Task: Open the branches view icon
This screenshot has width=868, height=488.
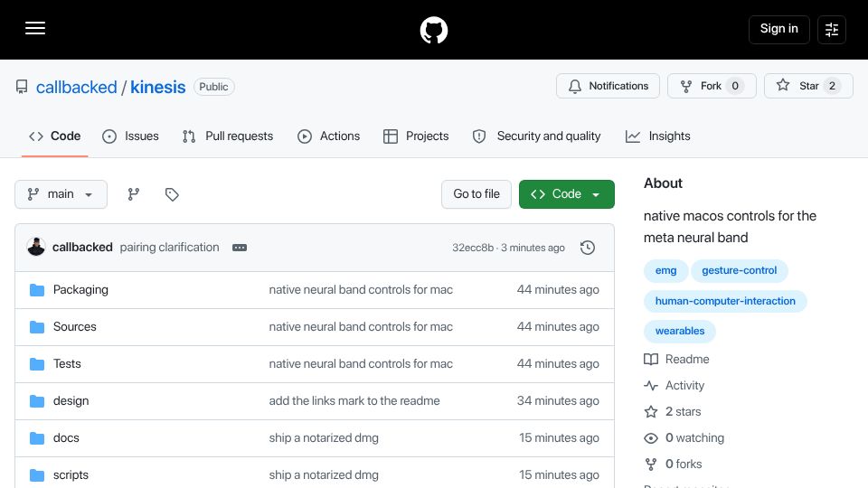Action: coord(134,194)
